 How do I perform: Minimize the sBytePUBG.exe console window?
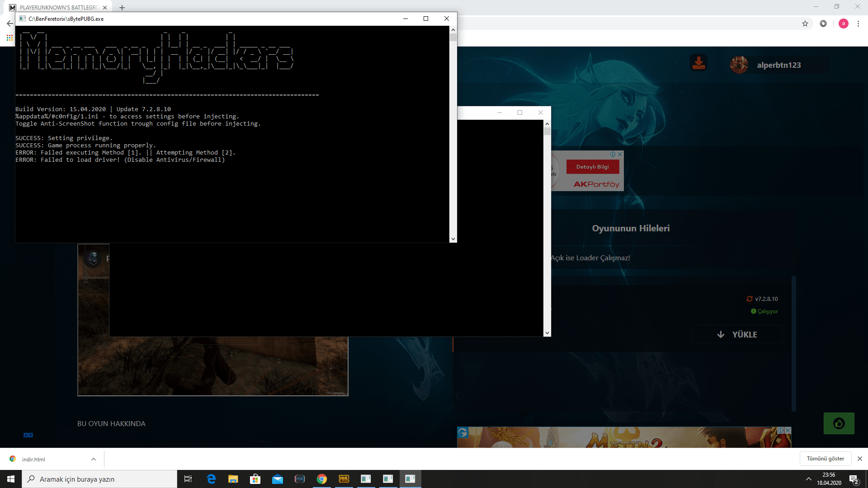pyautogui.click(x=406, y=19)
